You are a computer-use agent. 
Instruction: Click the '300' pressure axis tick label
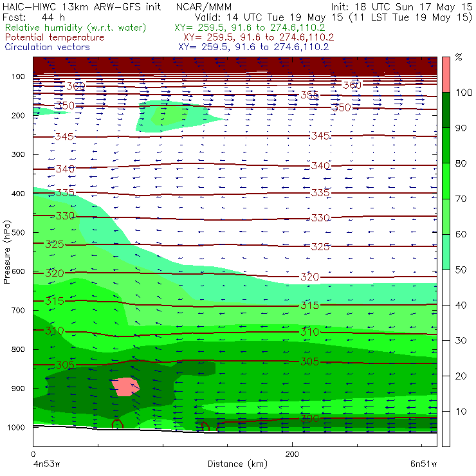pyautogui.click(x=18, y=154)
